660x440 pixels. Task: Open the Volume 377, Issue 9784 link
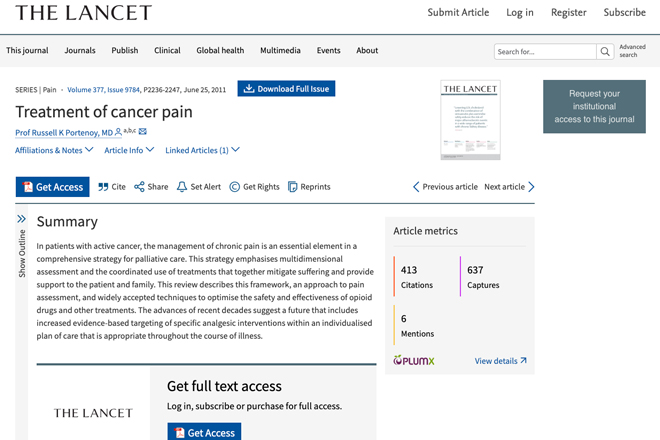[x=104, y=90]
